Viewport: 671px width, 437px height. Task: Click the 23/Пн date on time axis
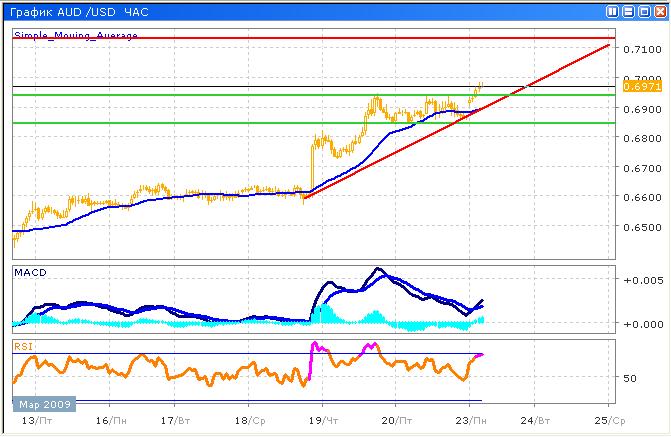[469, 421]
